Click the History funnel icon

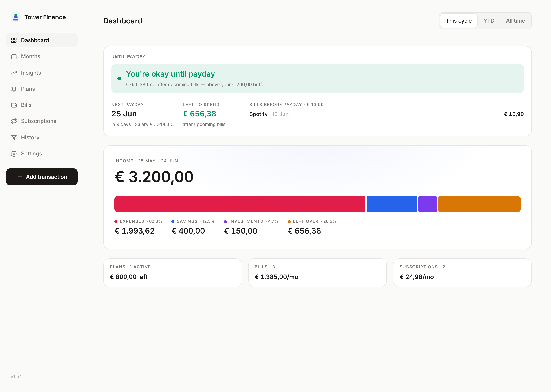click(x=14, y=137)
